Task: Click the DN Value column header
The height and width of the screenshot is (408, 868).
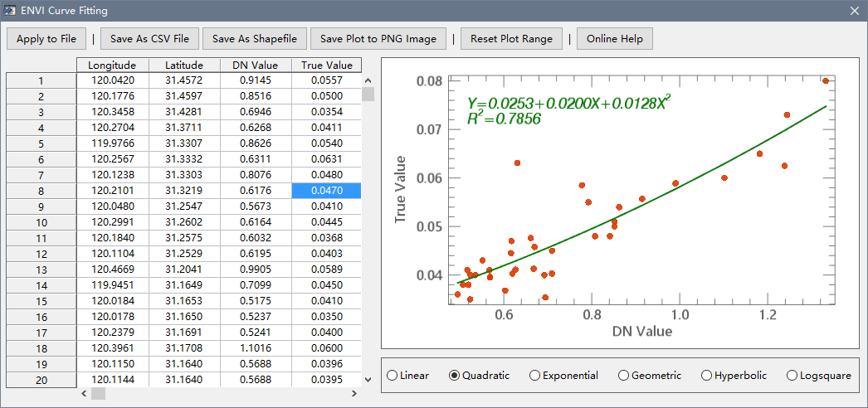Action: tap(256, 66)
